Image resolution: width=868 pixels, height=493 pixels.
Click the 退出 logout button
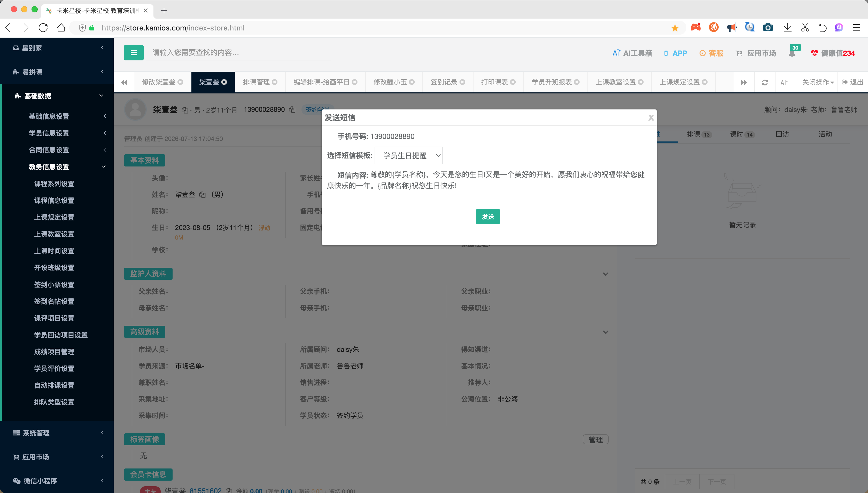point(852,82)
